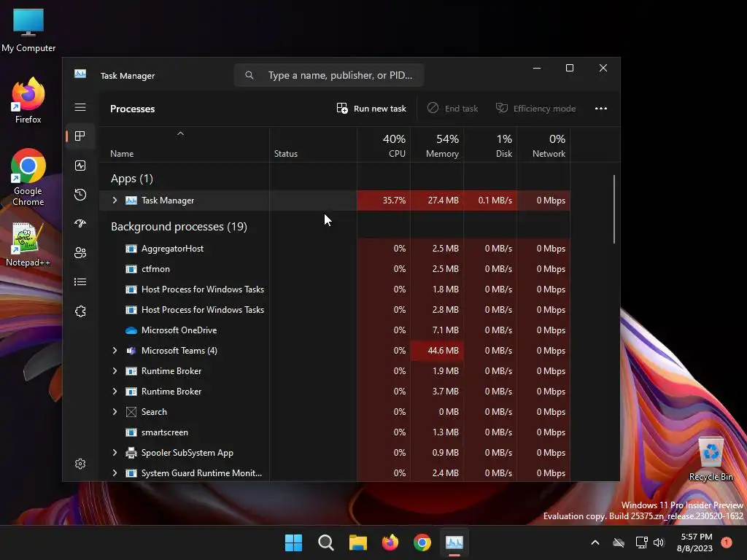The image size is (747, 560).
Task: Open the Details page icon in sidebar
Action: 80,282
